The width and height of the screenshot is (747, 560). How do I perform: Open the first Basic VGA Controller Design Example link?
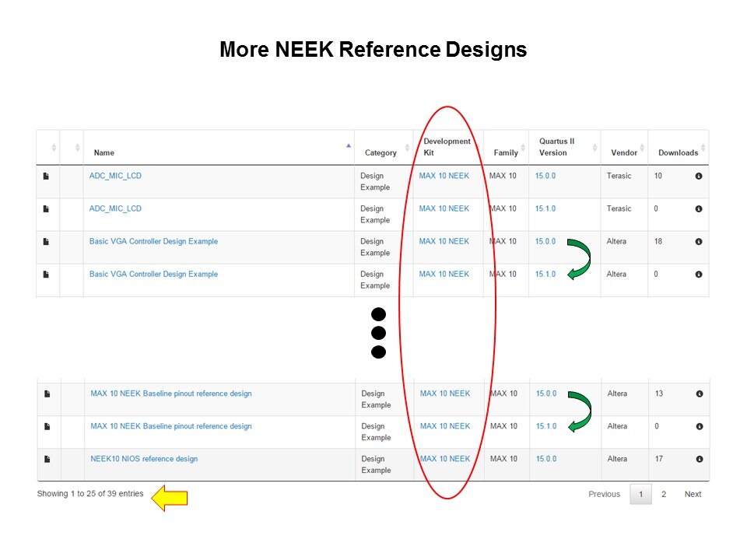tap(153, 241)
